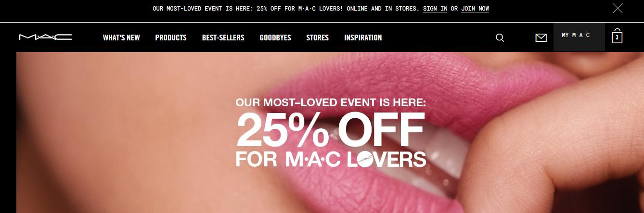
Task: Open the search magnifying glass icon
Action: point(500,38)
